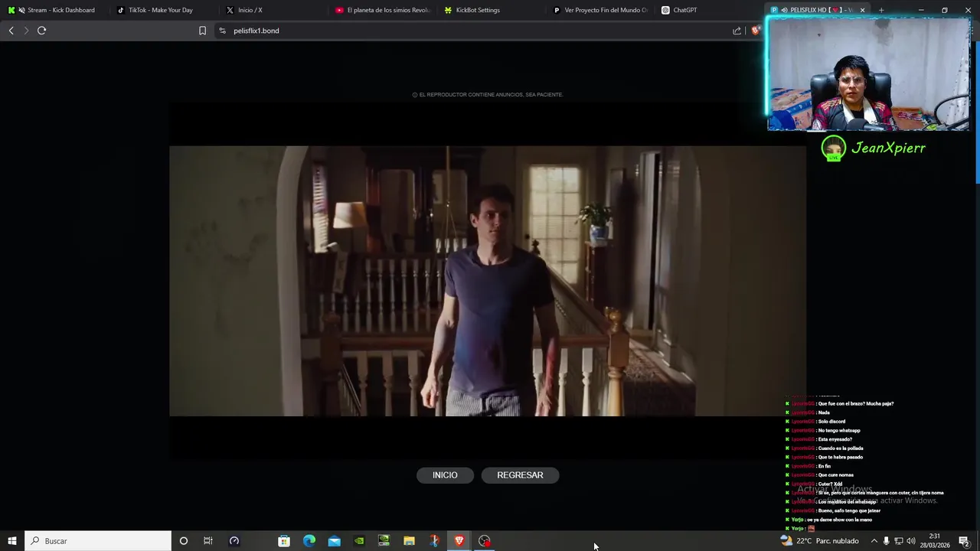Open the clock showing 2:31
The width and height of the screenshot is (980, 551).
pyautogui.click(x=935, y=541)
